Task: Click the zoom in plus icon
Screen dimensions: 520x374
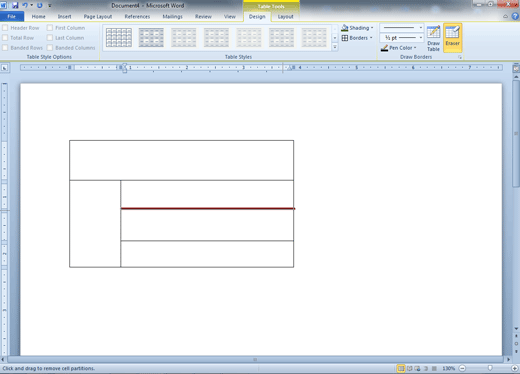Action: (515, 368)
